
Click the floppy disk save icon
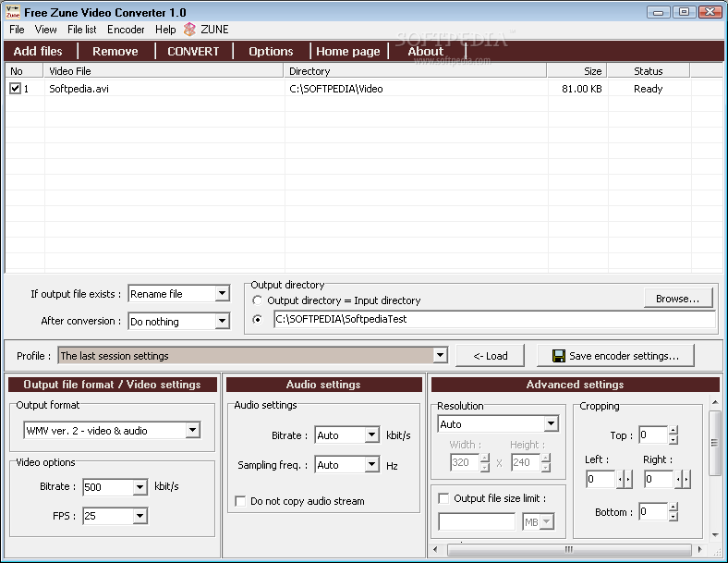point(559,356)
